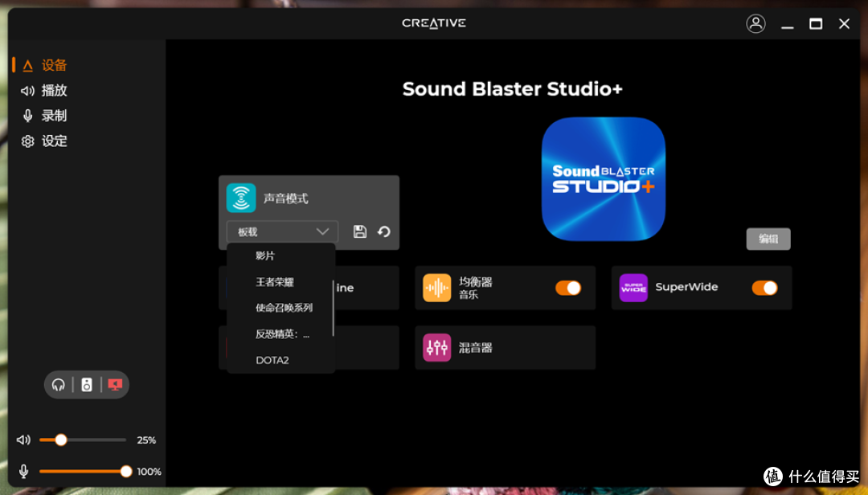Image resolution: width=868 pixels, height=495 pixels.
Task: Click the speaker icon beside 播放
Action: point(27,90)
